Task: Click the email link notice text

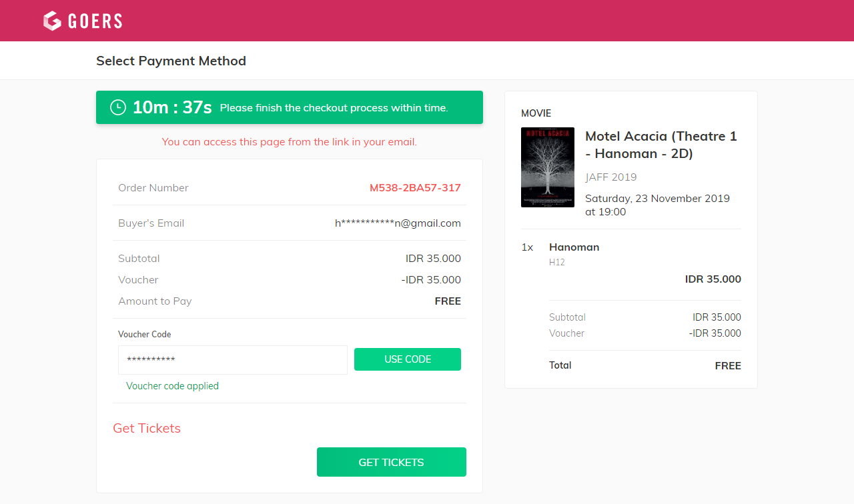Action: 289,142
